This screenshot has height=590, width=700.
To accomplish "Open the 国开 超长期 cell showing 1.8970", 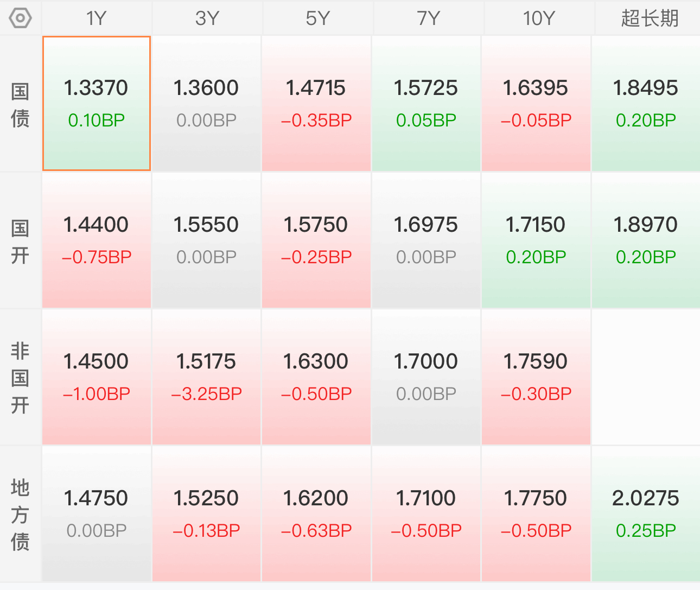I will 646,240.
